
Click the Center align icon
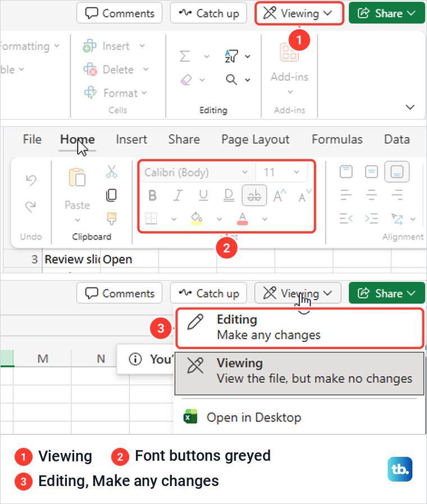371,195
